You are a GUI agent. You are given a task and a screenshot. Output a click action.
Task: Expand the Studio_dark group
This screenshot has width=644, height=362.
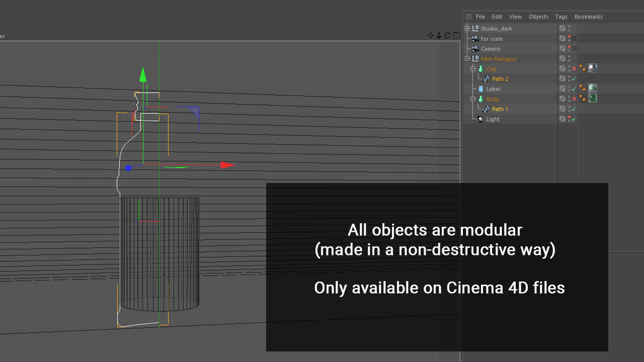pyautogui.click(x=467, y=29)
